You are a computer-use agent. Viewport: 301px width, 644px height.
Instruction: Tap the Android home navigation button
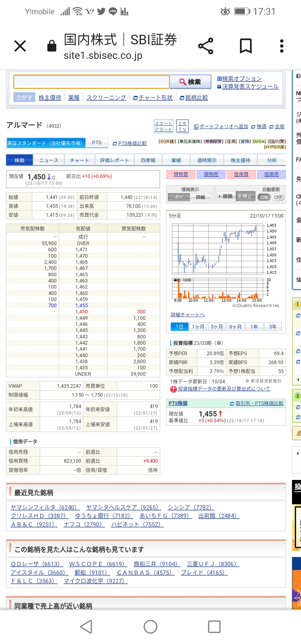151,627
